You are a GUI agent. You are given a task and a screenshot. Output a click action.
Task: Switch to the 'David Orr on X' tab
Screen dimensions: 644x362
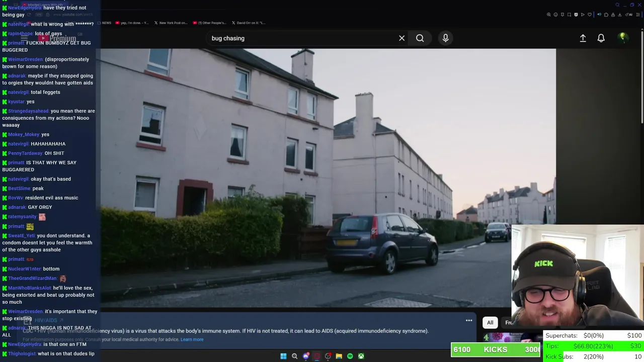point(249,23)
